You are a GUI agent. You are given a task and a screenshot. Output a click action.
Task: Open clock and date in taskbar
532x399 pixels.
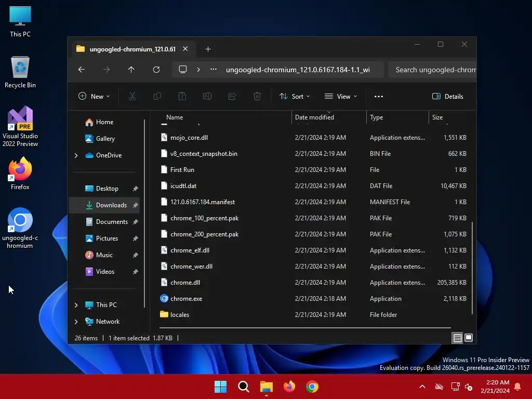point(495,387)
